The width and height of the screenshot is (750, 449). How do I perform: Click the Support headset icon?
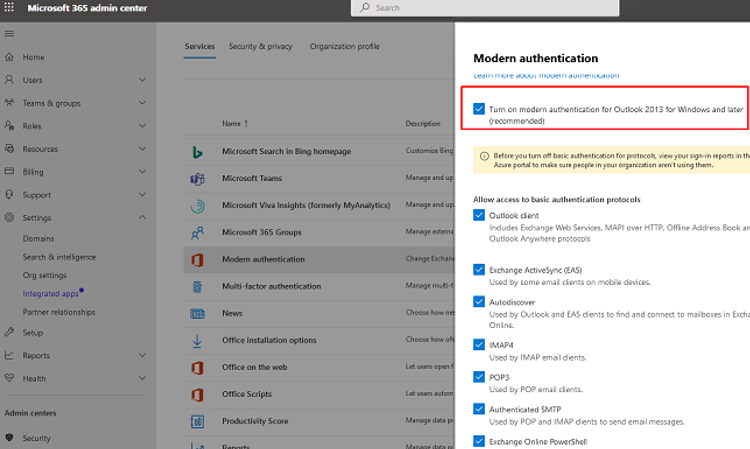(9, 195)
